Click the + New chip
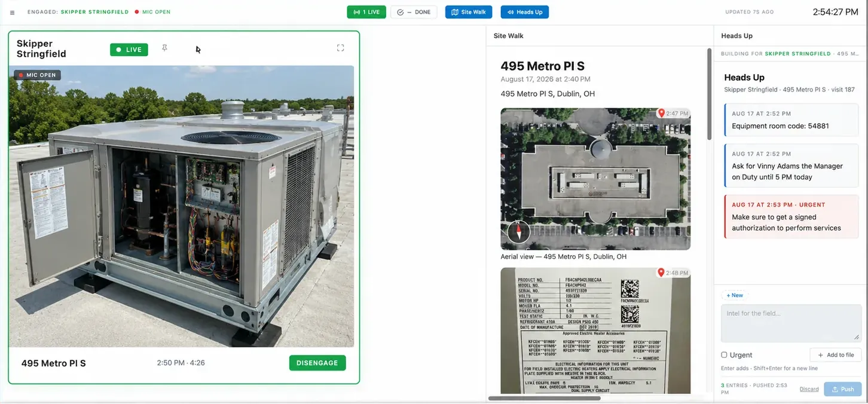Screen dimensions: 868x404 point(735,295)
